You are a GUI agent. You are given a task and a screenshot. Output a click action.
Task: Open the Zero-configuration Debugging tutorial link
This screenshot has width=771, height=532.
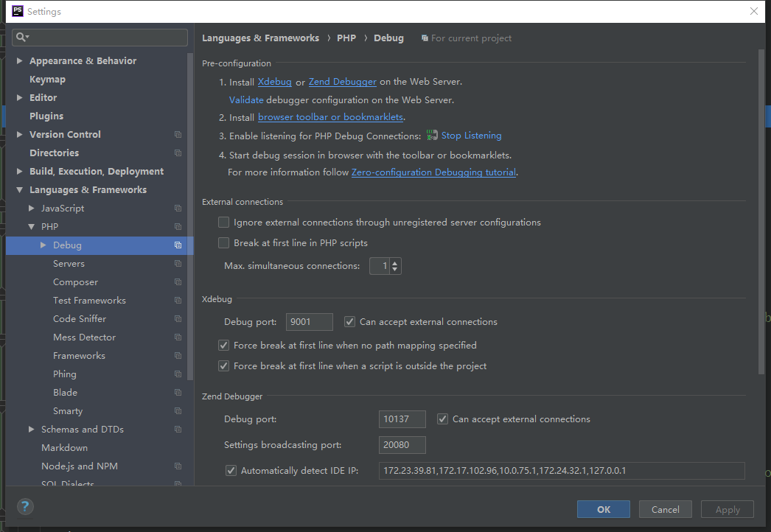(x=433, y=172)
